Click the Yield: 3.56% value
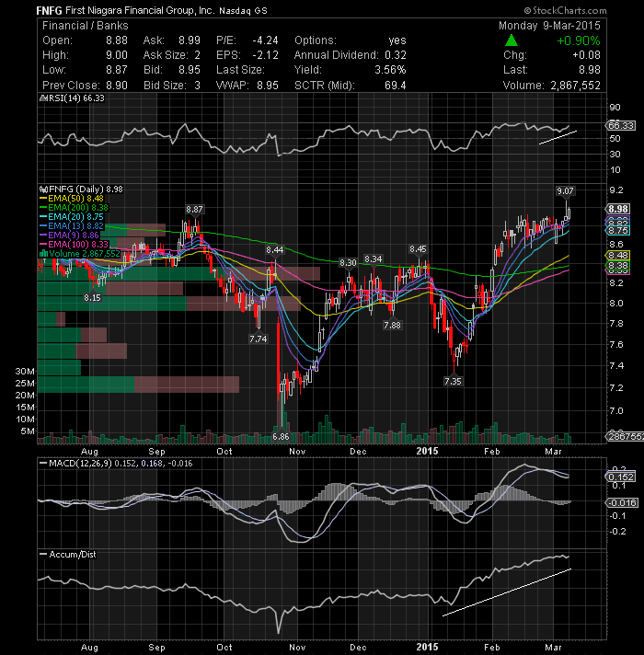This screenshot has width=644, height=655. point(390,70)
